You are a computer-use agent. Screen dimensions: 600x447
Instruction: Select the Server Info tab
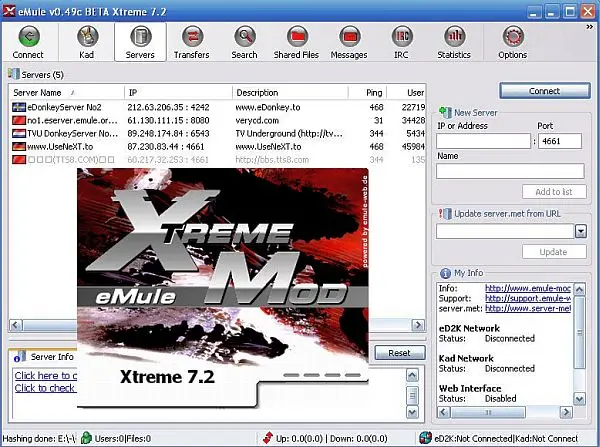[x=43, y=357]
